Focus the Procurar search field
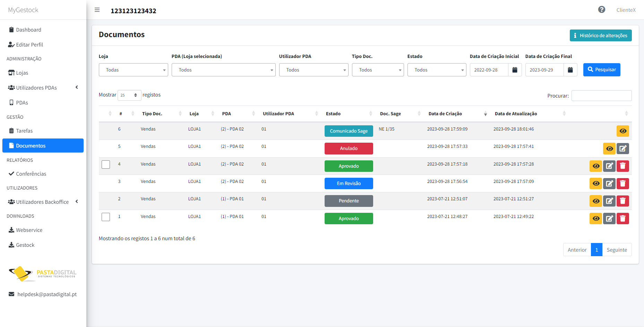The width and height of the screenshot is (644, 327). (602, 95)
